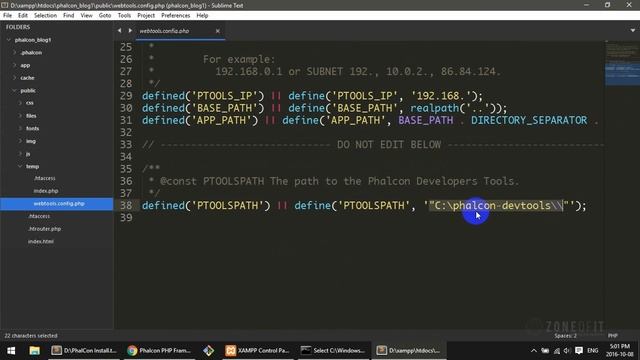Expand the js folder
Image resolution: width=640 pixels, height=360 pixels.
[x=20, y=154]
